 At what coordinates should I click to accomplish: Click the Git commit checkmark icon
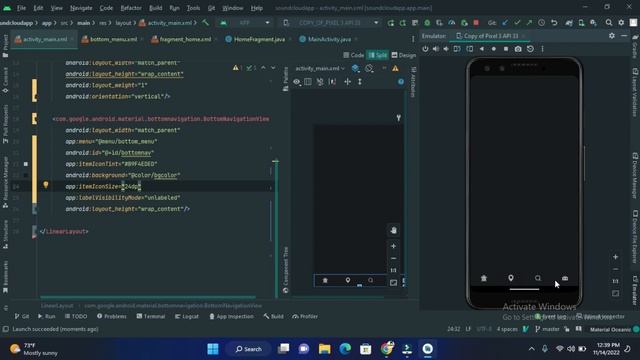[x=517, y=23]
